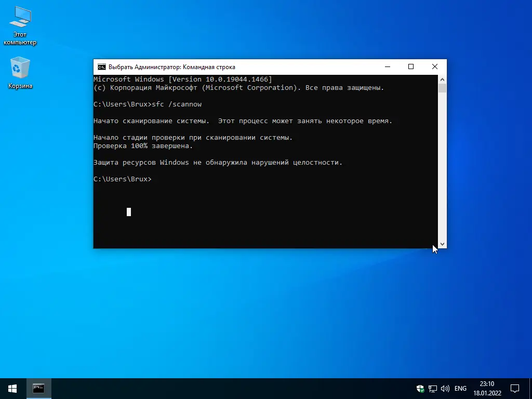Minimize the Command Prompt window
Image resolution: width=532 pixels, height=399 pixels.
coord(388,67)
